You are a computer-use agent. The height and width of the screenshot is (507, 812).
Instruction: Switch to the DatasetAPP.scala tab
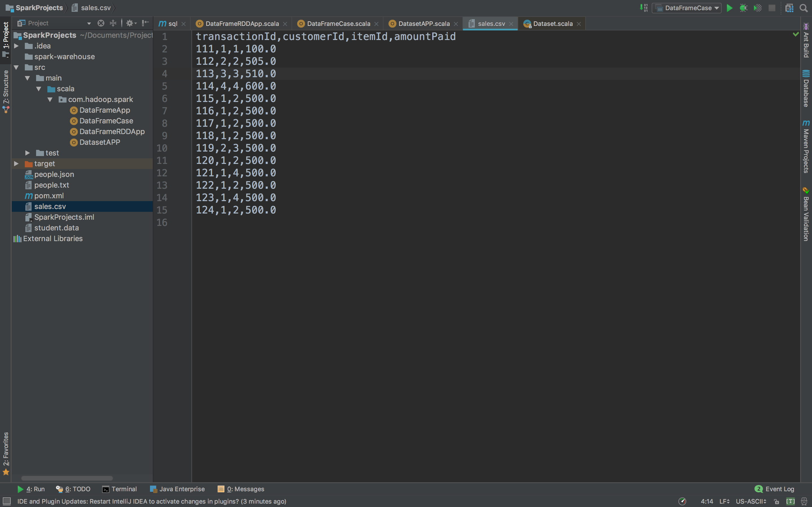(423, 23)
